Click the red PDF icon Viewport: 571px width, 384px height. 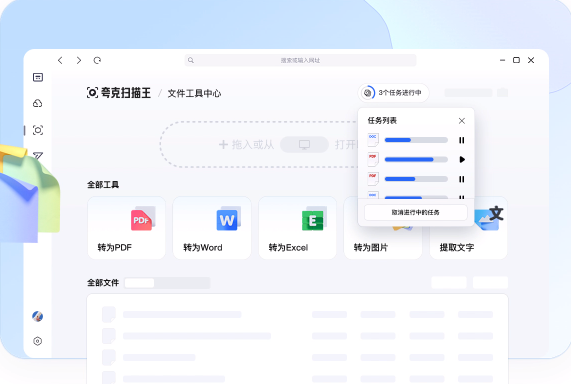142,219
